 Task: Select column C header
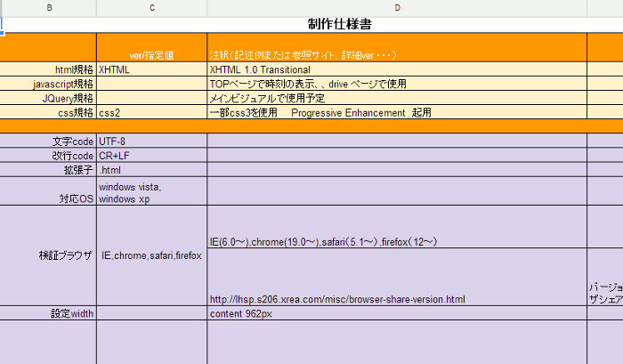[x=152, y=8]
